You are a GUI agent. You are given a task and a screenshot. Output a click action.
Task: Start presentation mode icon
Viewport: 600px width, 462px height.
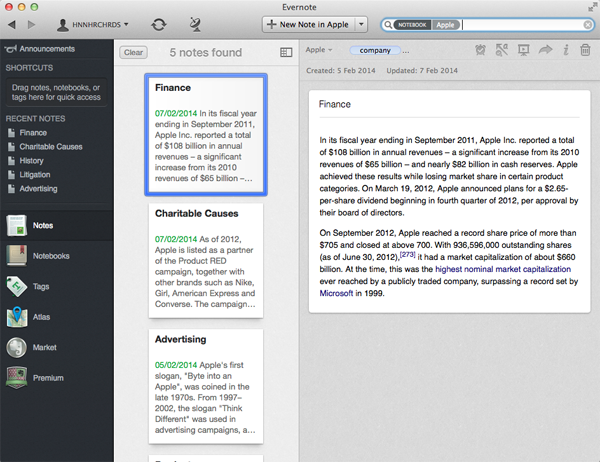[523, 50]
